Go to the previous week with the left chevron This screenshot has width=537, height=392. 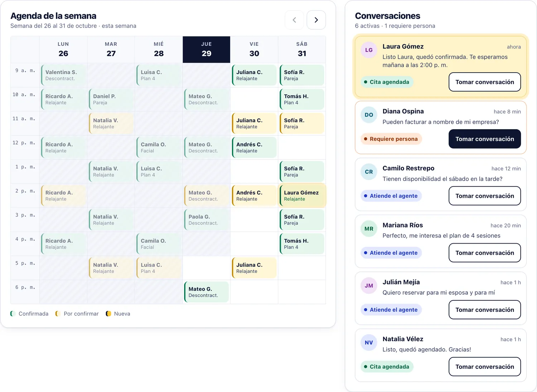pyautogui.click(x=294, y=20)
